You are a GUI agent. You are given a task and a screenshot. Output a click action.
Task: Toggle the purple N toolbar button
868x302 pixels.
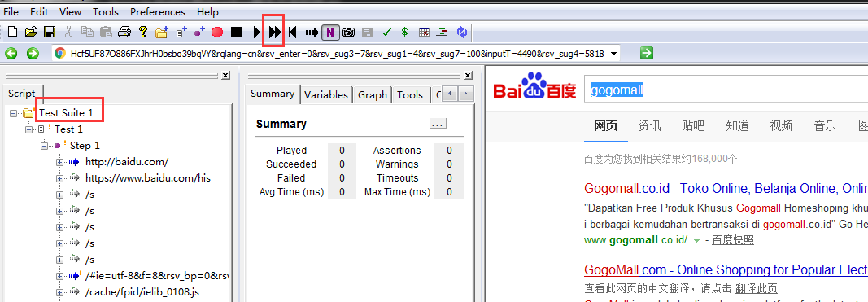pyautogui.click(x=330, y=32)
